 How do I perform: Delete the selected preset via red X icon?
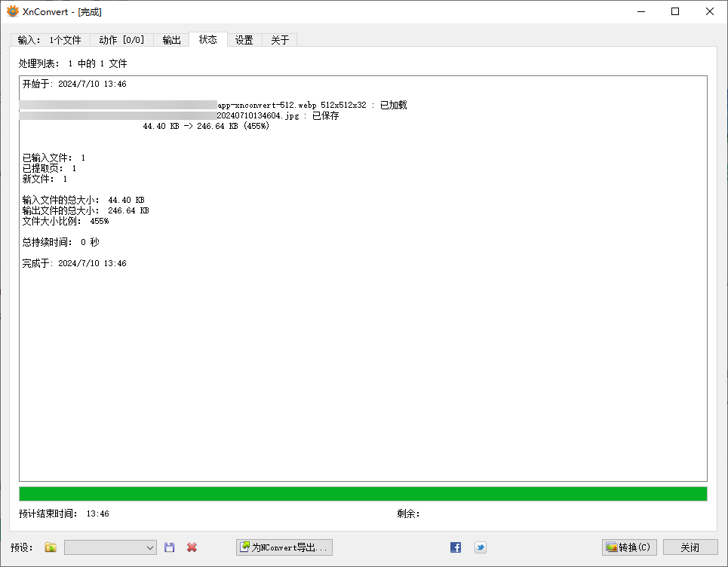tap(192, 547)
